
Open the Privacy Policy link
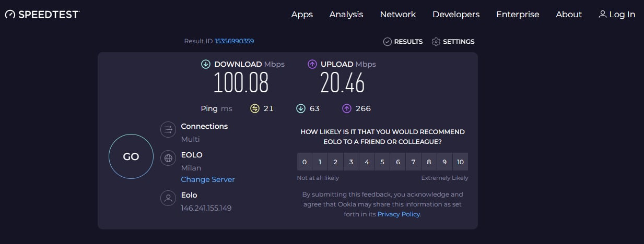[x=399, y=214]
